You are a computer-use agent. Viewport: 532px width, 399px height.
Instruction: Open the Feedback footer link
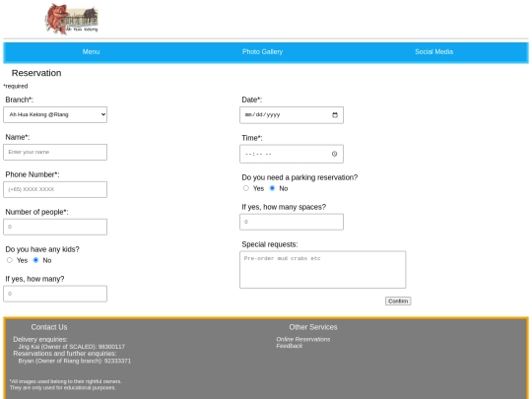[x=289, y=346]
